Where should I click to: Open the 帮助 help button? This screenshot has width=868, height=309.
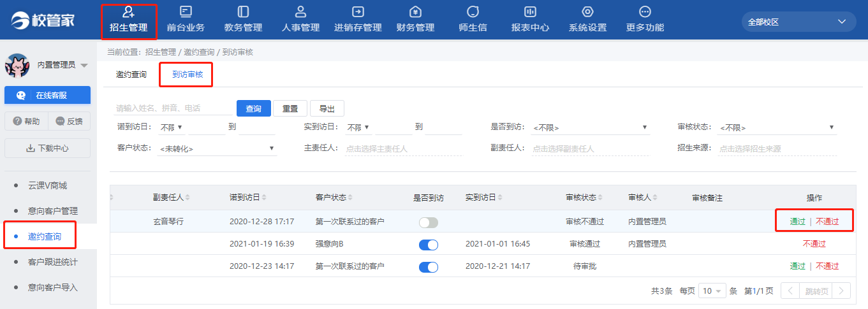tap(25, 121)
